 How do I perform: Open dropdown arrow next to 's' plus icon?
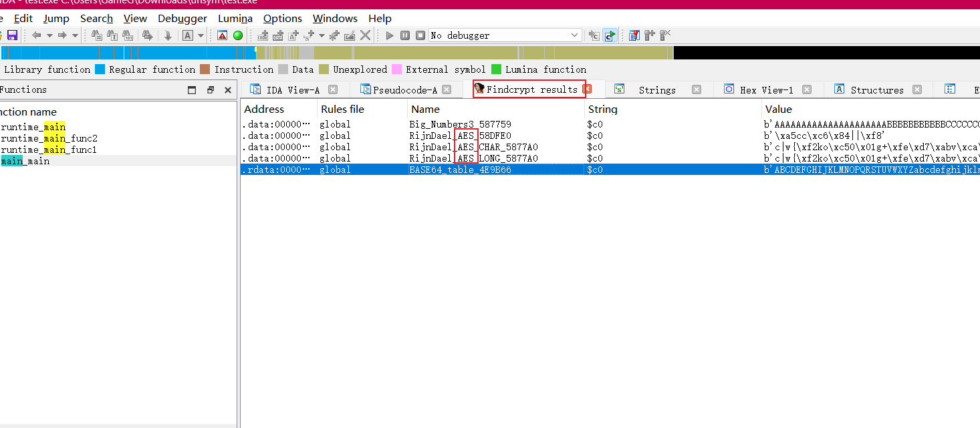click(x=322, y=35)
